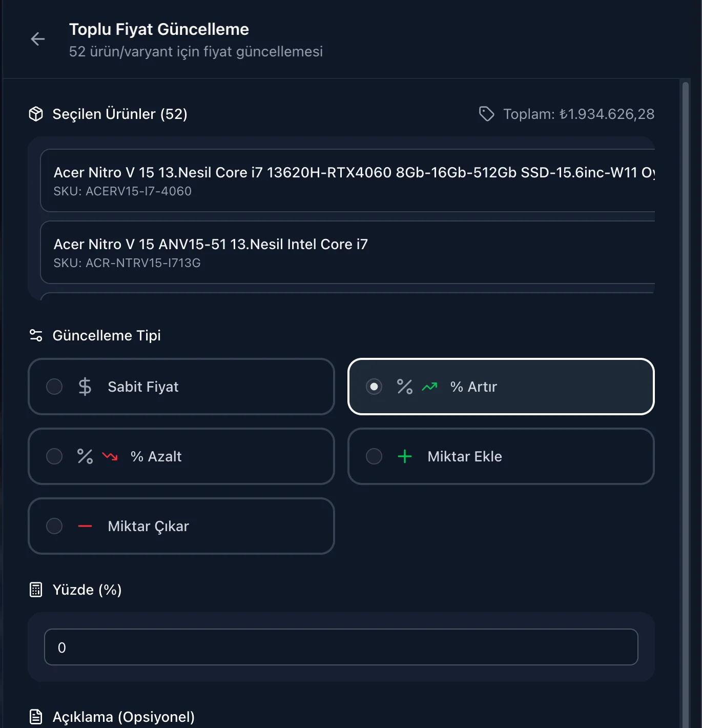This screenshot has height=728, width=702.
Task: Click the calculator icon beside Yüzde (%)
Action: coord(36,590)
